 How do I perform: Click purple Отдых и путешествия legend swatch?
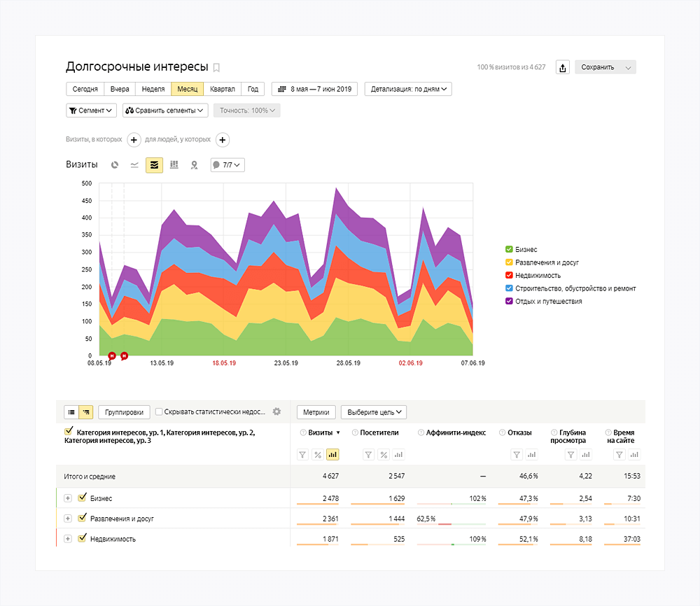tap(509, 301)
